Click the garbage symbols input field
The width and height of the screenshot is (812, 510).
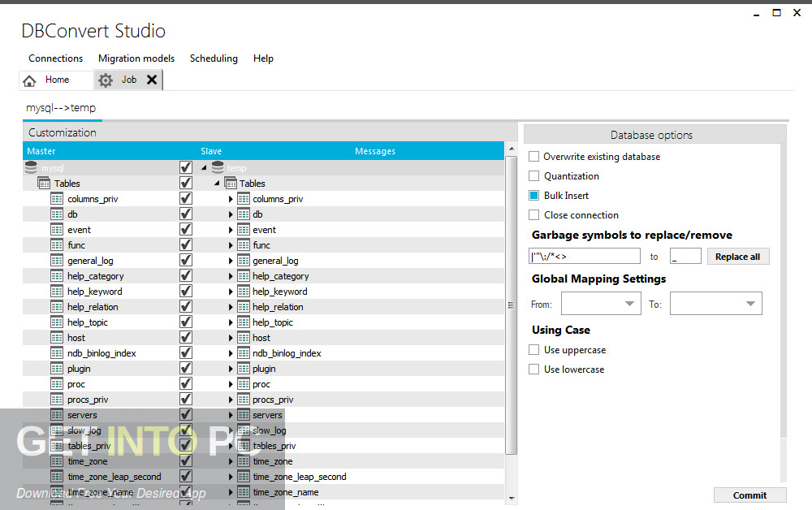tap(585, 257)
